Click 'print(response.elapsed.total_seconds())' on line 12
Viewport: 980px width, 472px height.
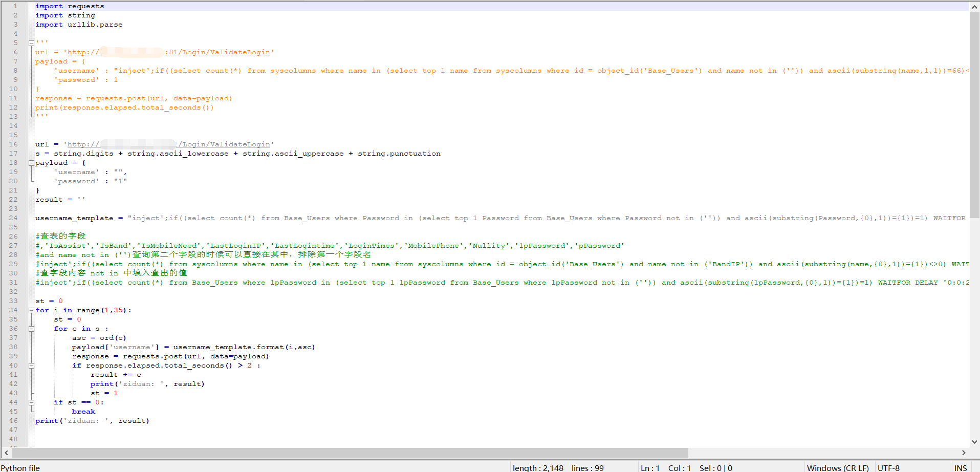click(124, 108)
